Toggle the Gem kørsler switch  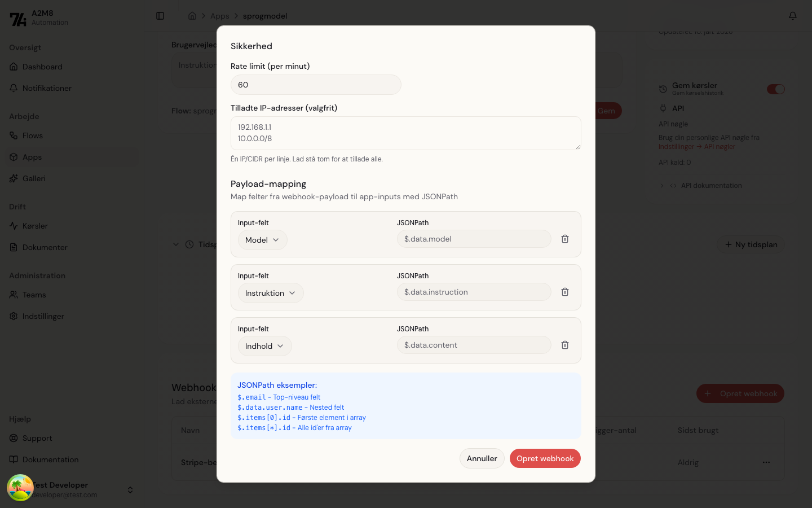(775, 89)
